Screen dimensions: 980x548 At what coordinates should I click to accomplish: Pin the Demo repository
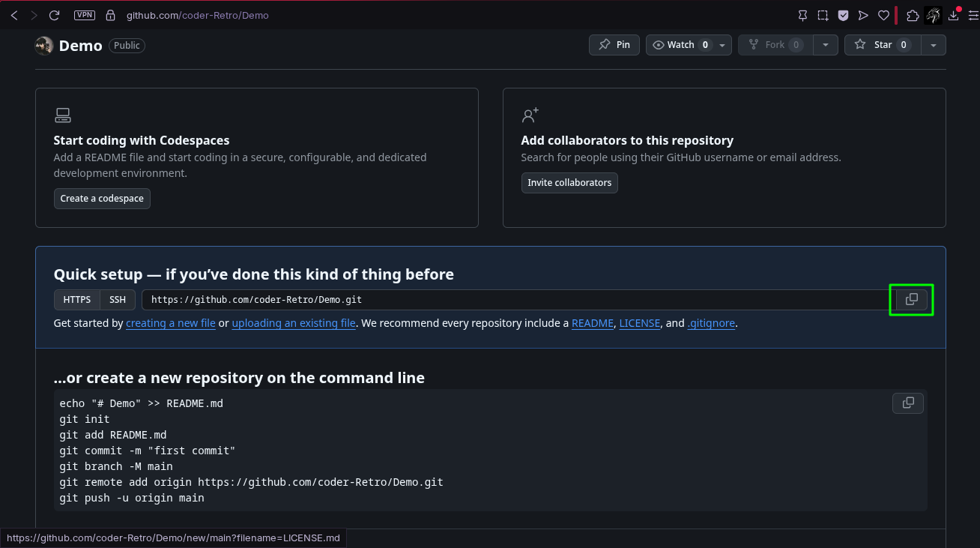(614, 45)
